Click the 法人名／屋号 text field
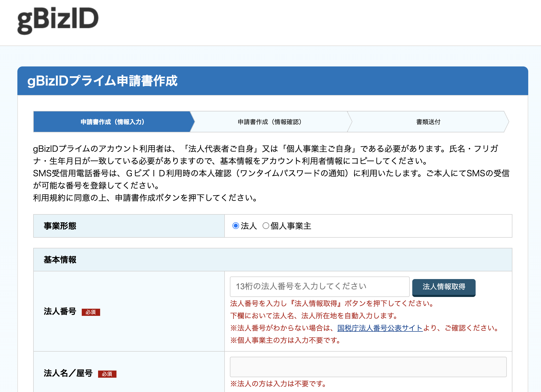The height and width of the screenshot is (392, 541). click(368, 367)
